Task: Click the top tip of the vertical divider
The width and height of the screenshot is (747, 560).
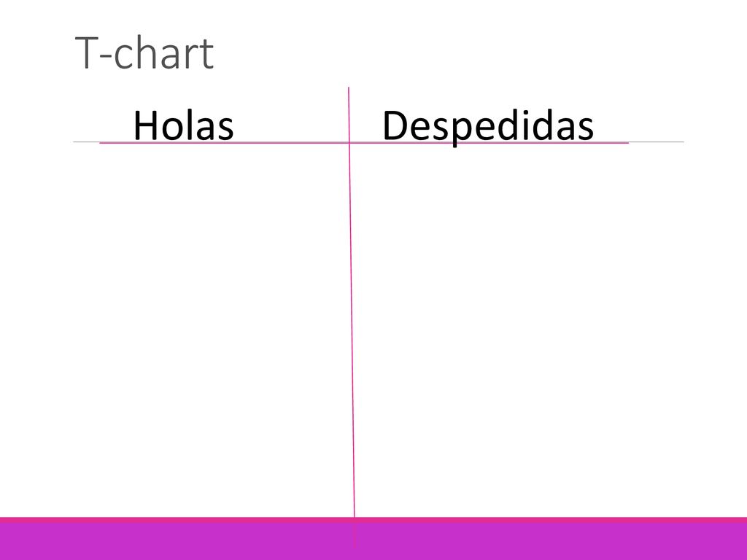Action: [x=349, y=88]
